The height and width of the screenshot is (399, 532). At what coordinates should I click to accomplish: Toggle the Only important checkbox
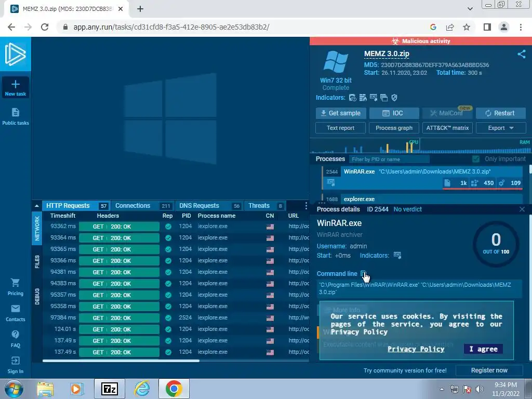[476, 159]
